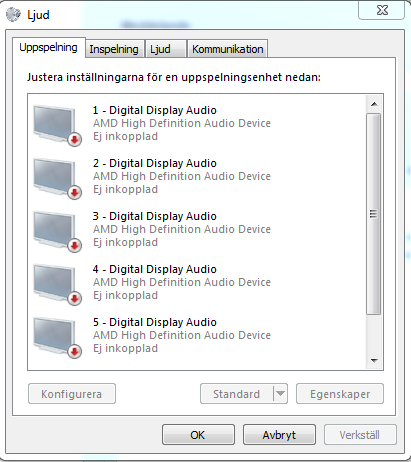Click the vertical scrollbar thumb
Viewport: 411px width, 462px height.
coord(374,214)
